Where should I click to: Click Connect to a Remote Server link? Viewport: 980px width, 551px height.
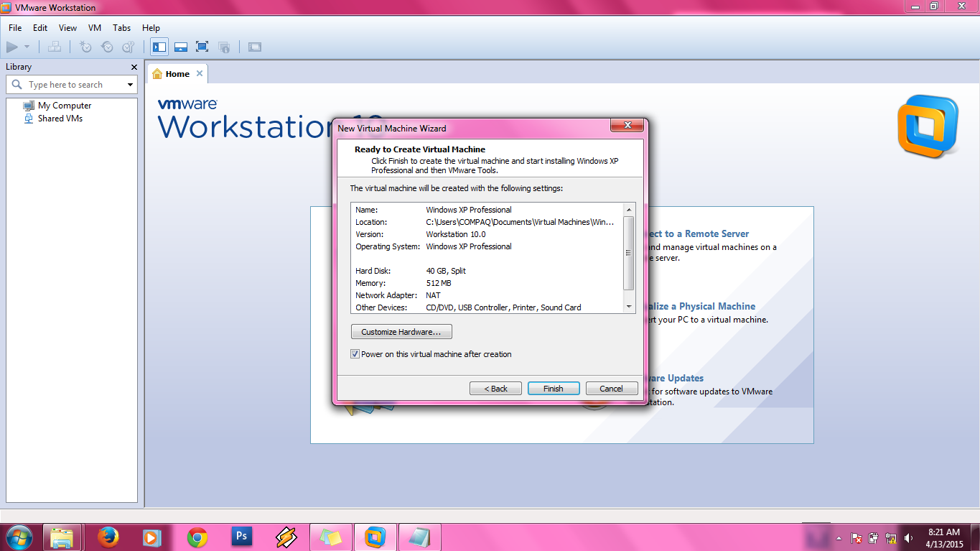coord(698,233)
